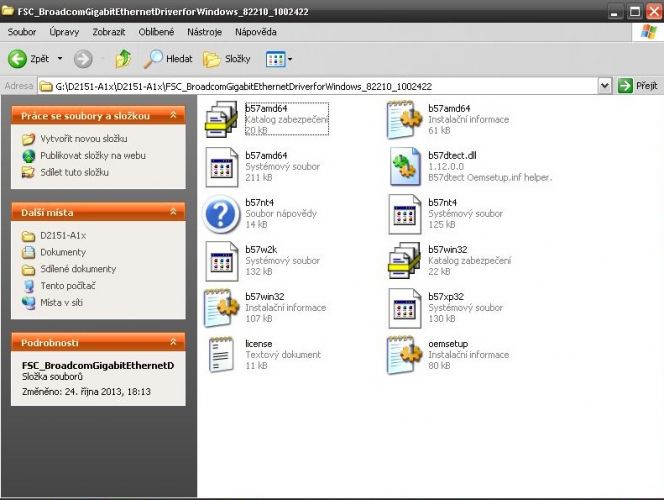Toggle the Složky folders pane button
This screenshot has width=664, height=500.
227,59
